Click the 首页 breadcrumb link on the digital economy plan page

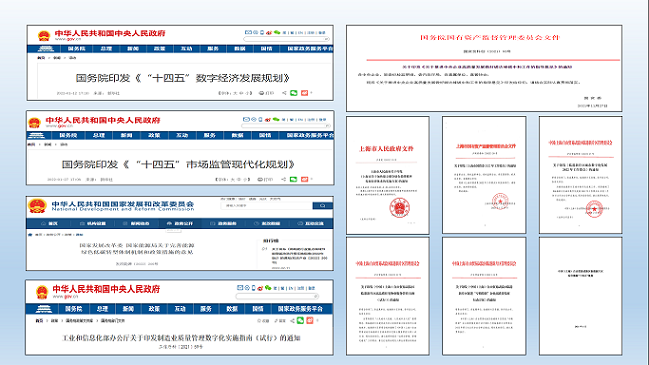[x=41, y=58]
